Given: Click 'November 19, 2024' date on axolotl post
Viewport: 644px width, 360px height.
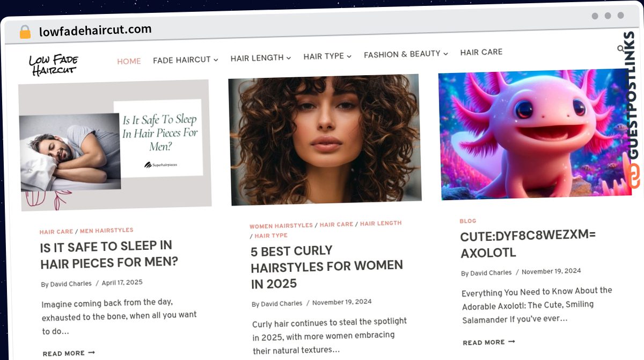Looking at the screenshot, I should click(x=551, y=271).
